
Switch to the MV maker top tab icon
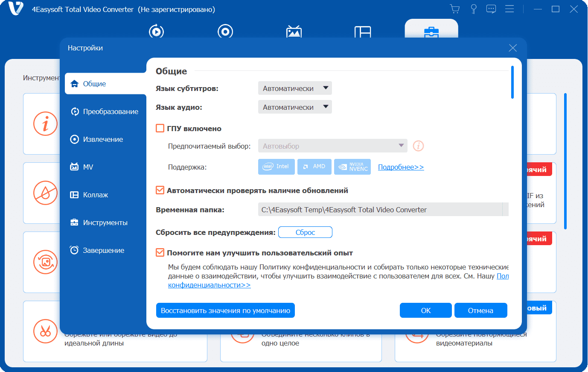click(x=294, y=32)
